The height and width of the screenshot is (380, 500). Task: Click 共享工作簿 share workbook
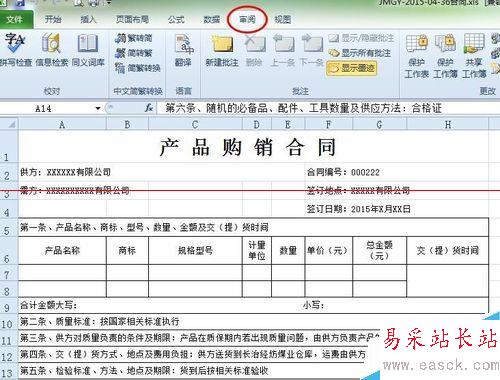click(474, 56)
